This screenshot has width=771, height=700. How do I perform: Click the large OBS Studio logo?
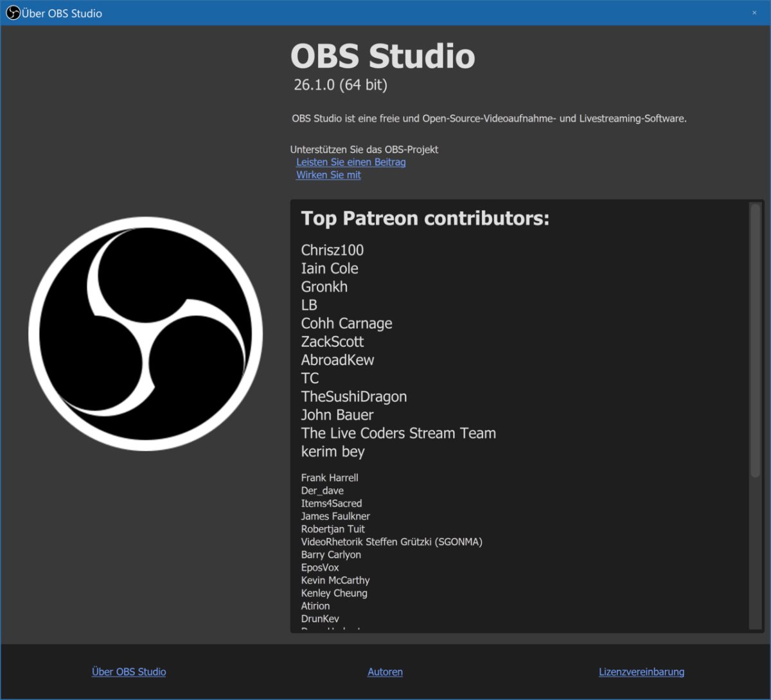pyautogui.click(x=145, y=333)
